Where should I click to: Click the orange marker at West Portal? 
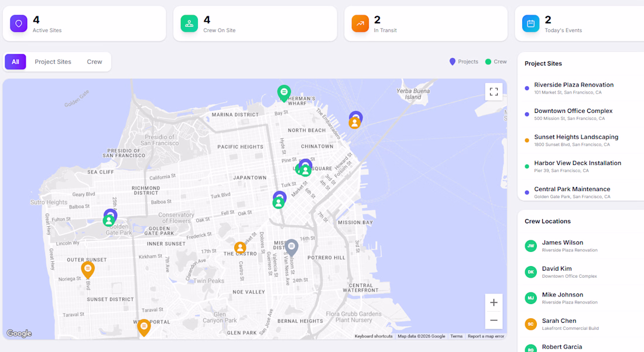(x=144, y=326)
